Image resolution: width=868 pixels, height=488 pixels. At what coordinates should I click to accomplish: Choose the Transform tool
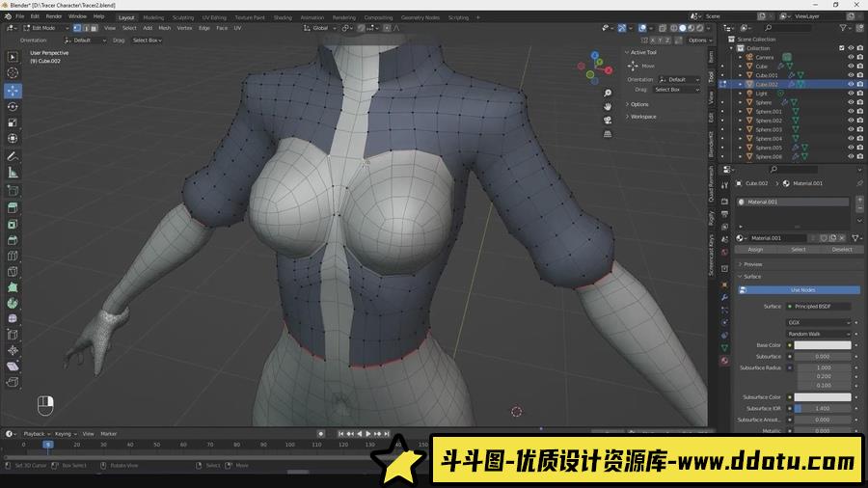(x=13, y=138)
